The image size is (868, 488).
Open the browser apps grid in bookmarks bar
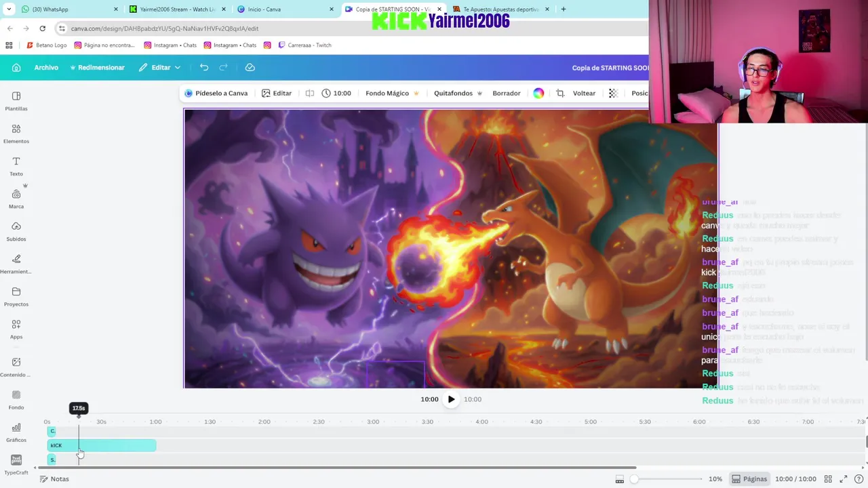(9, 45)
